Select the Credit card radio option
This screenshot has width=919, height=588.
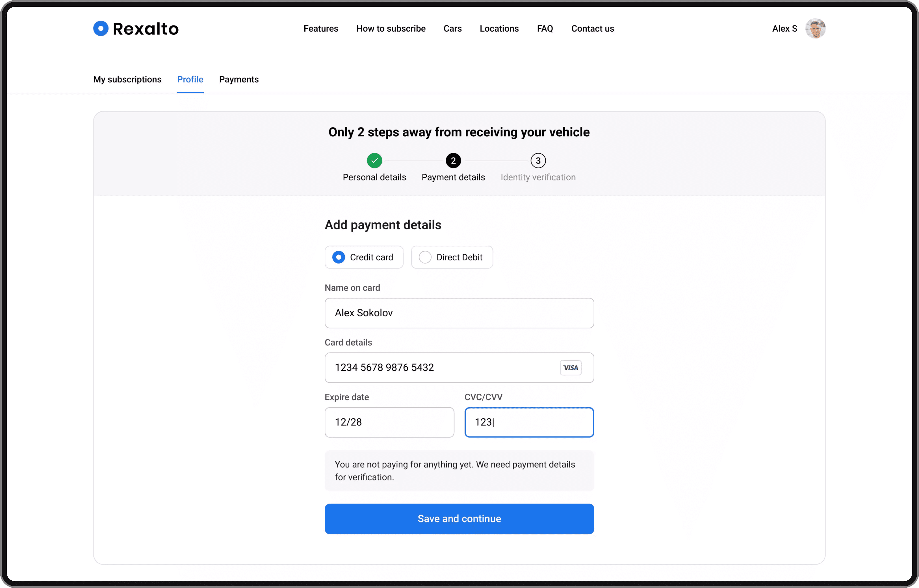(339, 257)
